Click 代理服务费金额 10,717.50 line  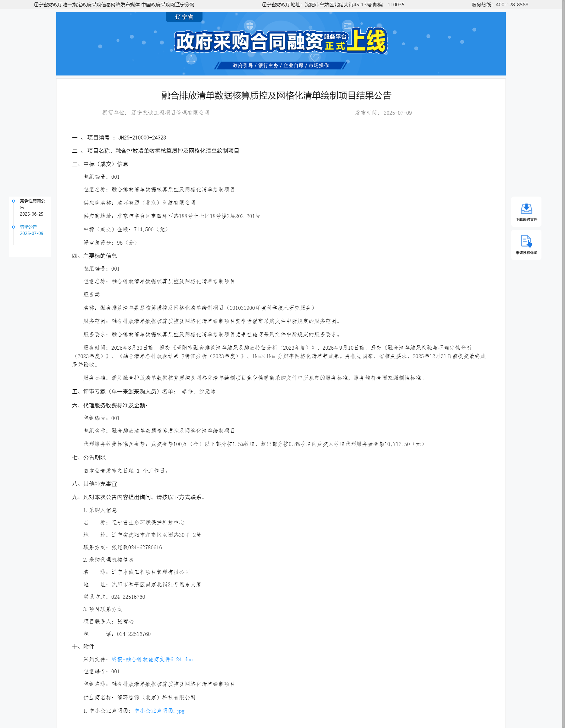pos(255,444)
